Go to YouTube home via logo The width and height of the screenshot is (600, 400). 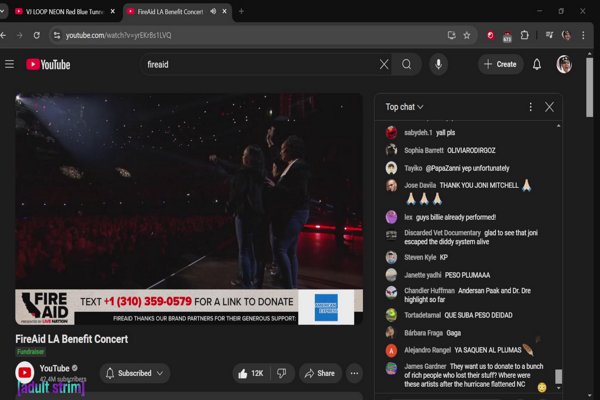pos(48,64)
